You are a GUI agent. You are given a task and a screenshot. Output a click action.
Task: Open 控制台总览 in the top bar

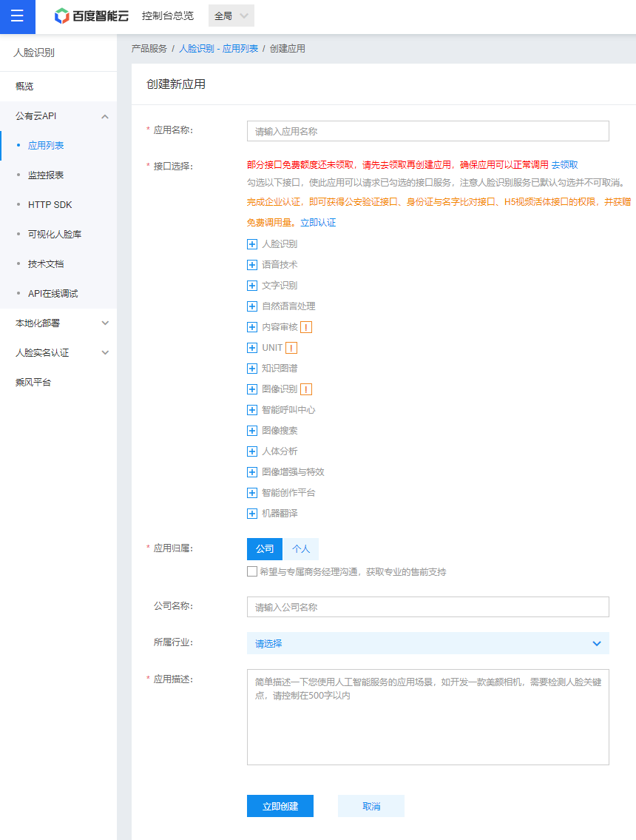(168, 16)
